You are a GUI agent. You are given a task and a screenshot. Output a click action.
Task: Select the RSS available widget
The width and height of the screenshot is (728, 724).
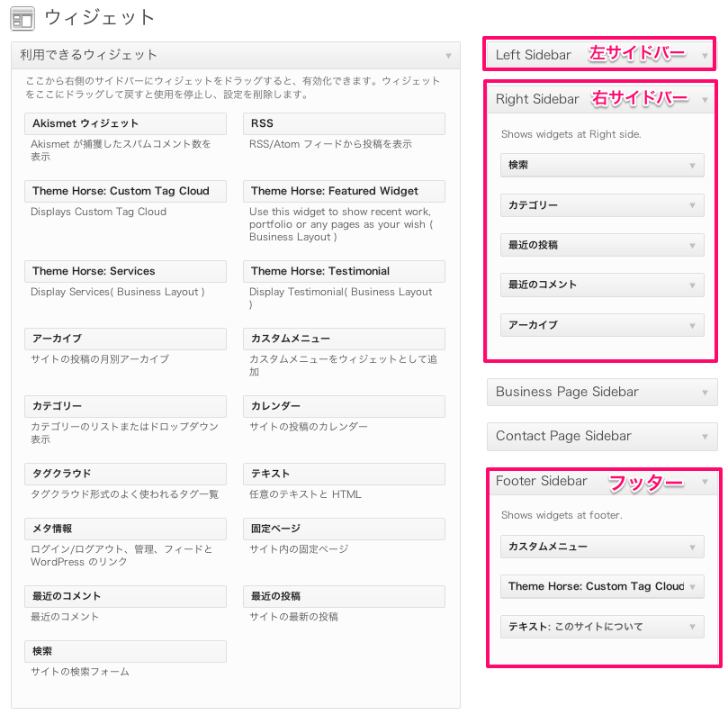coord(344,123)
